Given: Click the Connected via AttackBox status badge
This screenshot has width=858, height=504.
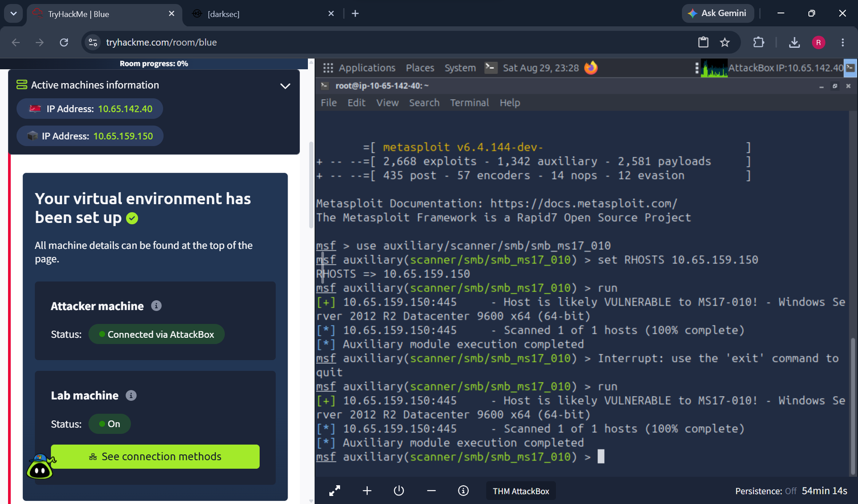Looking at the screenshot, I should (x=157, y=335).
